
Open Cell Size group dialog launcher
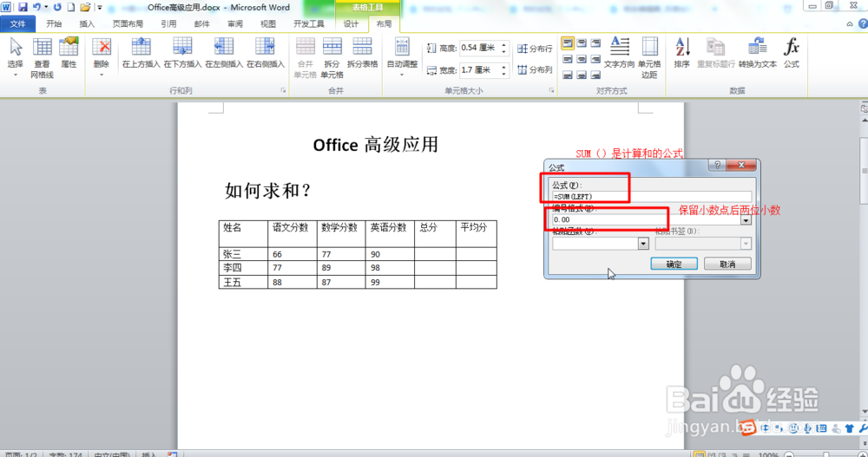pyautogui.click(x=551, y=90)
